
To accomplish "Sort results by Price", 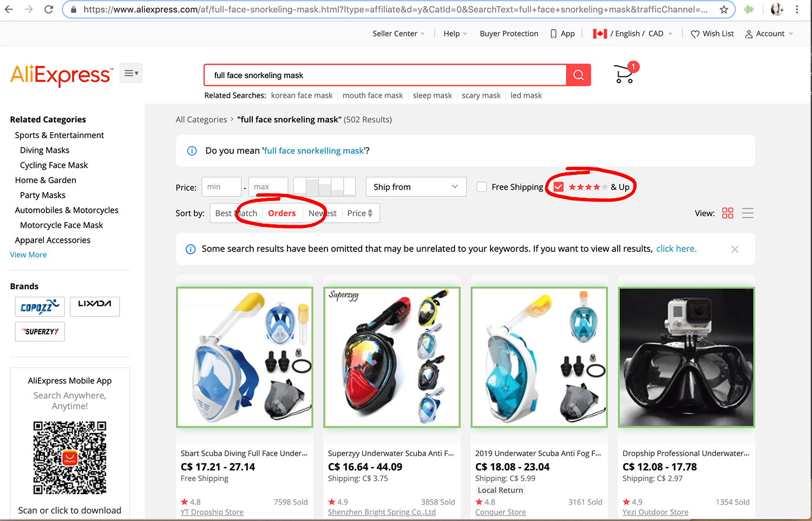I will [x=359, y=213].
